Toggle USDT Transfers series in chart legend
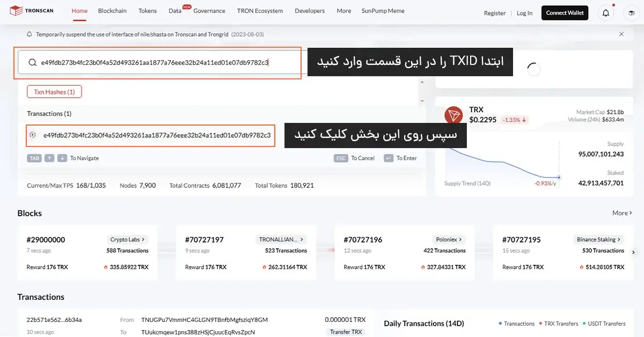644x337 pixels. pyautogui.click(x=604, y=324)
